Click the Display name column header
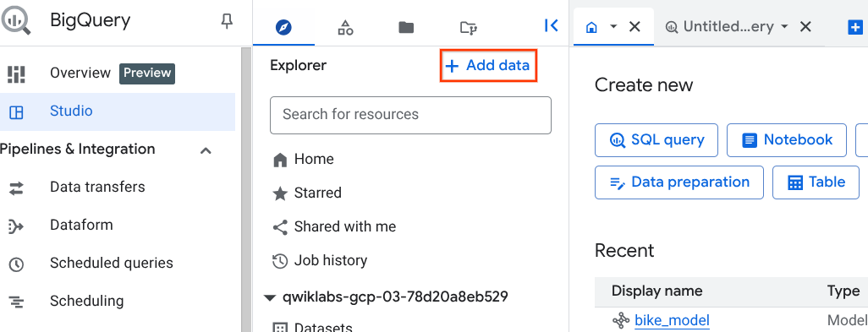Image resolution: width=868 pixels, height=332 pixels. (x=657, y=291)
